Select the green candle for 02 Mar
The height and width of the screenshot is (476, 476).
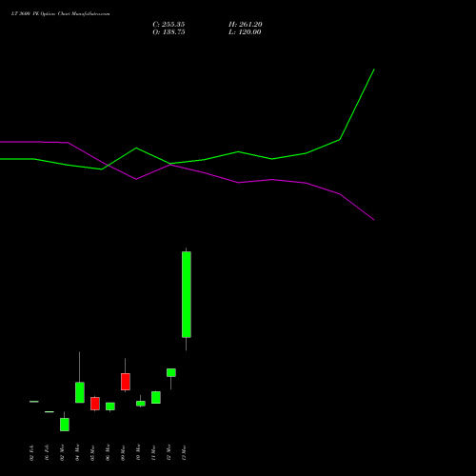coord(65,425)
